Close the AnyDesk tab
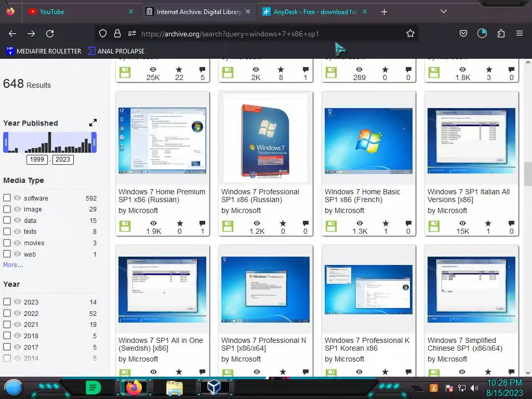This screenshot has height=399, width=532. click(365, 11)
